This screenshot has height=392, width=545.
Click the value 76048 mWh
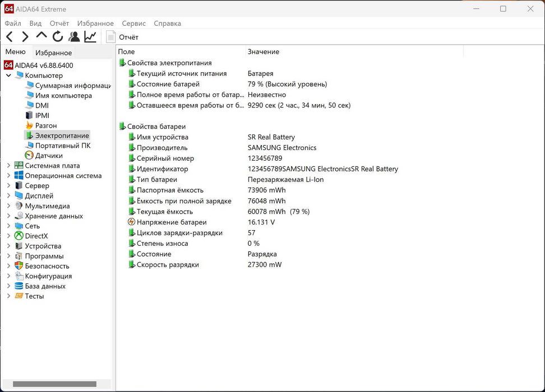(x=266, y=201)
